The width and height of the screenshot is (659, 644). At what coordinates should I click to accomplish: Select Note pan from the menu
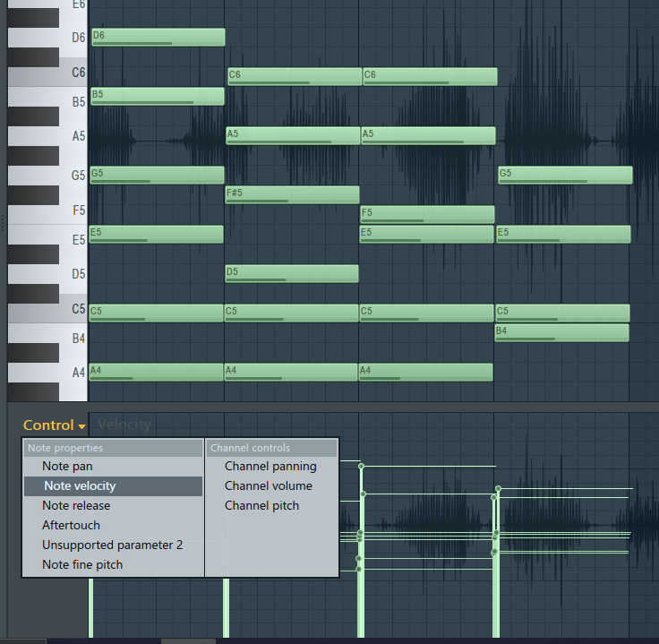[67, 466]
